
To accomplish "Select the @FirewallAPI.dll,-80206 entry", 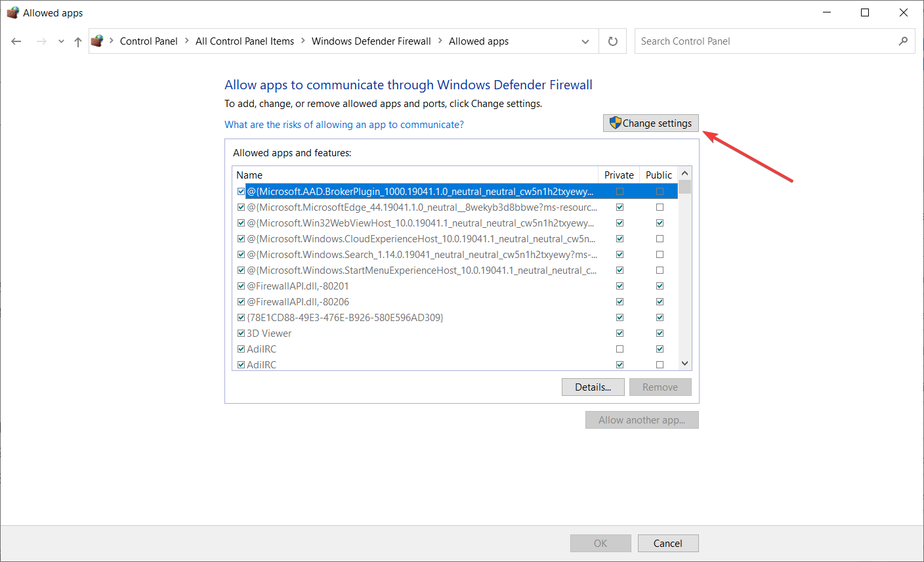I will pos(298,302).
